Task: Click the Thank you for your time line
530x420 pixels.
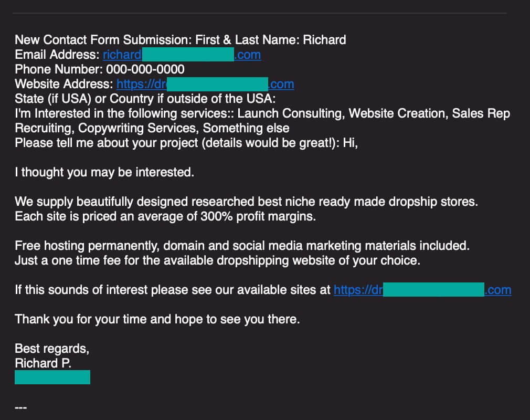Action: pos(157,319)
